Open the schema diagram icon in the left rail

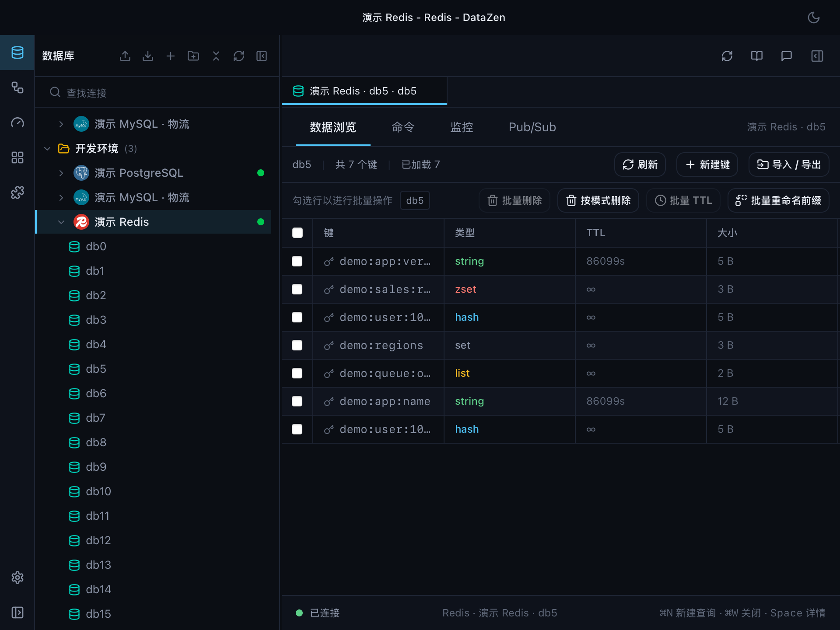(17, 87)
